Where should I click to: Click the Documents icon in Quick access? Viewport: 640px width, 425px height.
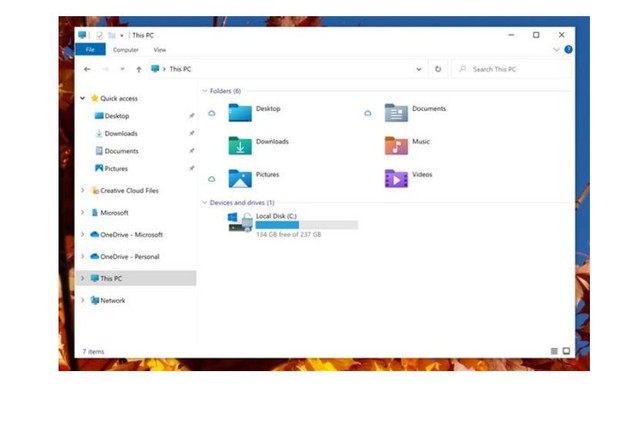click(99, 151)
